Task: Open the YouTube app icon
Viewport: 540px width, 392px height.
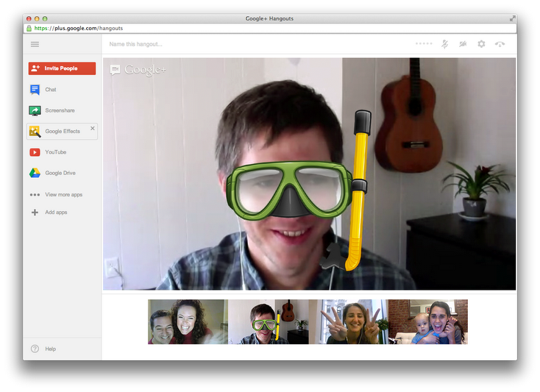Action: (35, 152)
